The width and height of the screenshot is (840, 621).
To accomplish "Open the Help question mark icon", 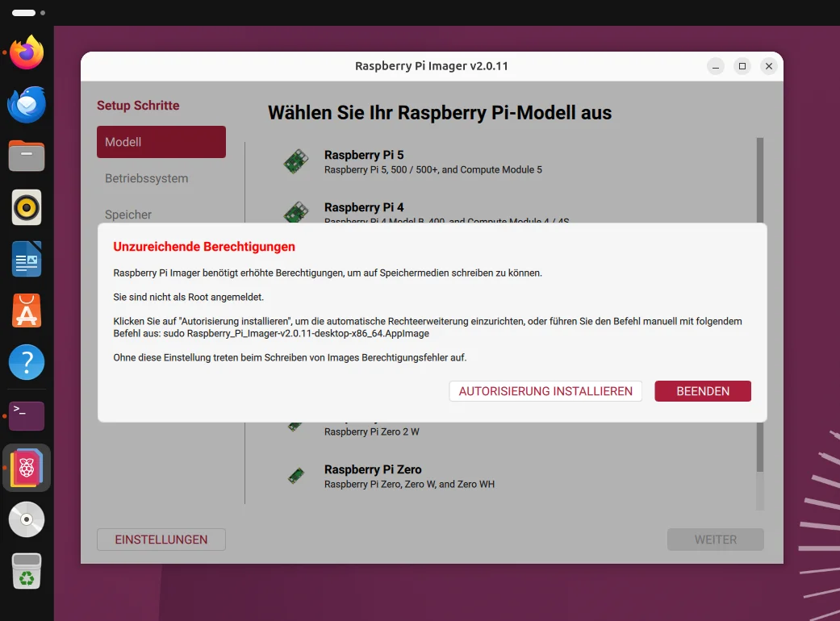I will 27,362.
